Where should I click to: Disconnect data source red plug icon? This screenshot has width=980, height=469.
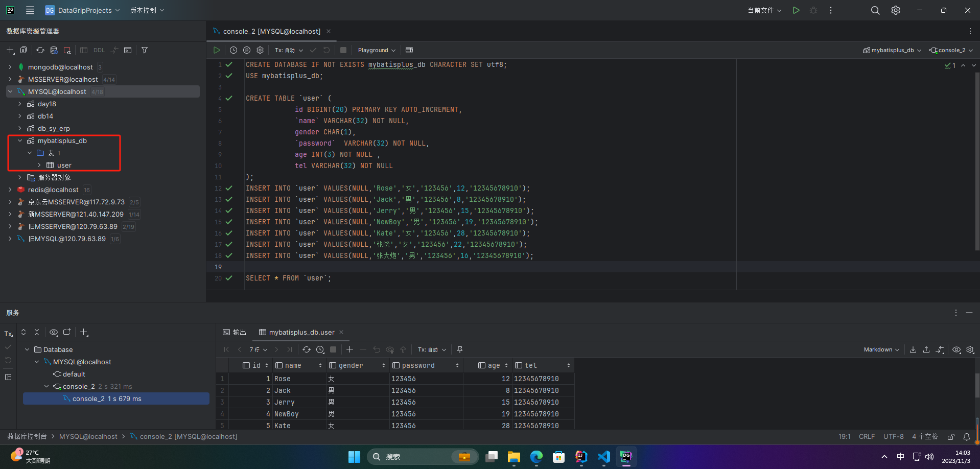pyautogui.click(x=67, y=50)
